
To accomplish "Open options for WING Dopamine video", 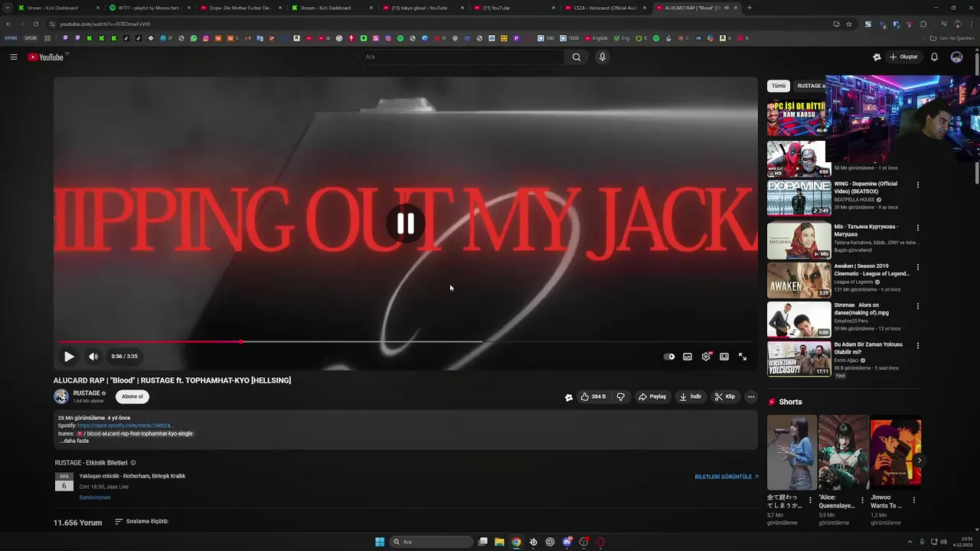I will (x=918, y=184).
